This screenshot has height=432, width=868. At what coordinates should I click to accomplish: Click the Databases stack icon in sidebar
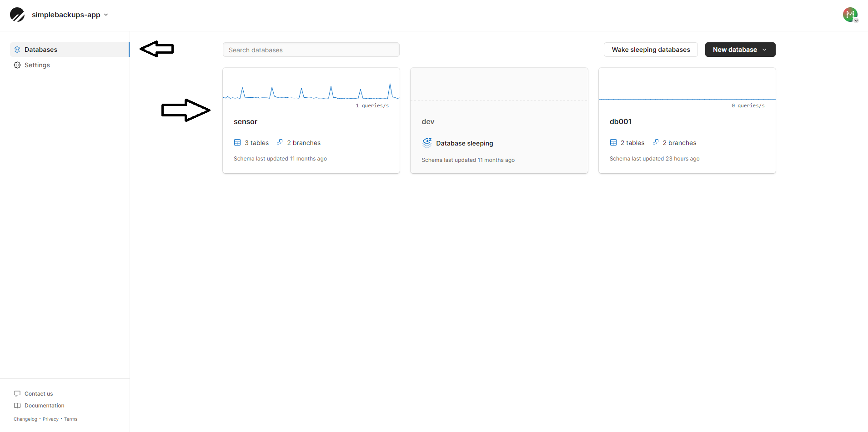(17, 50)
